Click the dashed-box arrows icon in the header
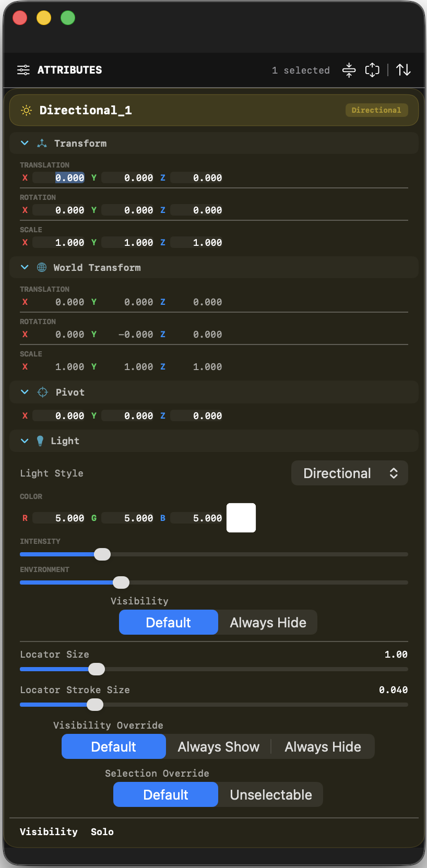Viewport: 427px width, 868px height. point(372,70)
